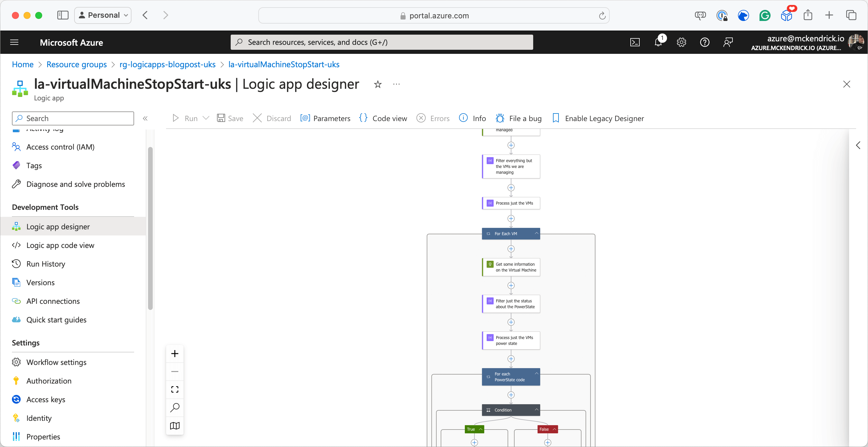Collapse the False branch

click(x=554, y=429)
